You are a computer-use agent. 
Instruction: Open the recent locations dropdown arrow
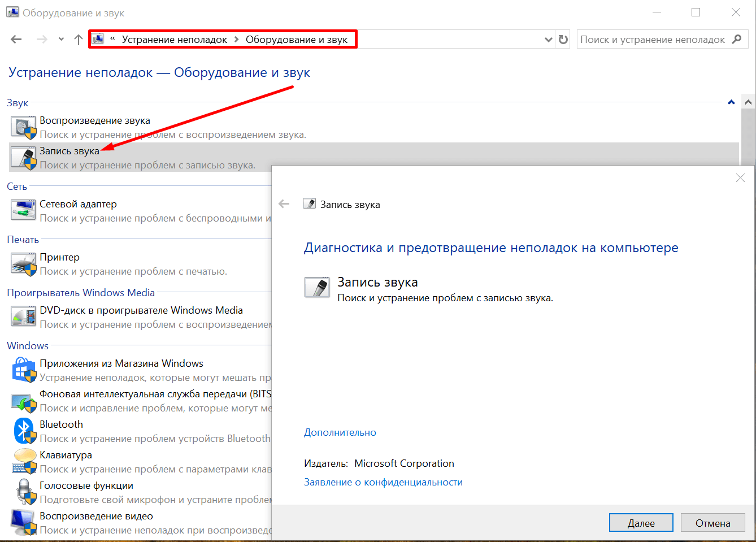[x=61, y=40]
